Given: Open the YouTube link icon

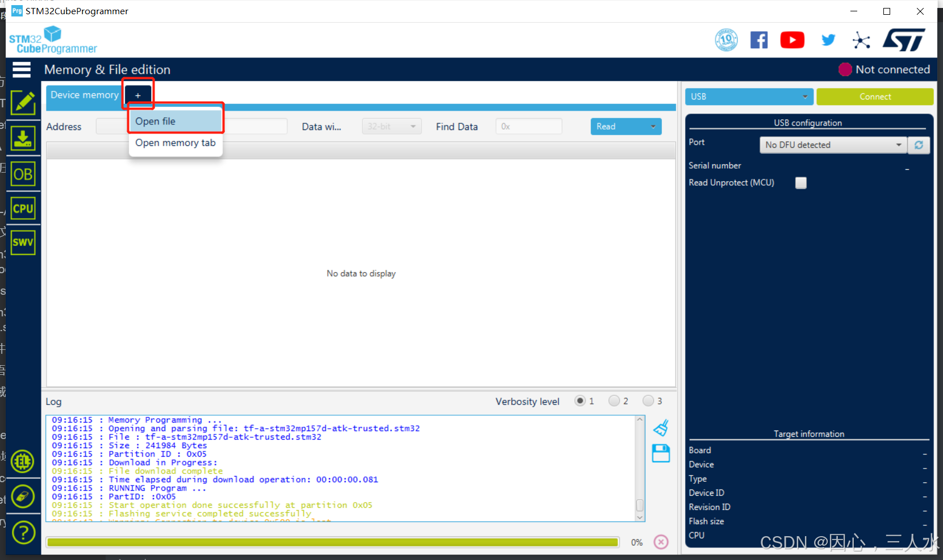Looking at the screenshot, I should (x=792, y=40).
